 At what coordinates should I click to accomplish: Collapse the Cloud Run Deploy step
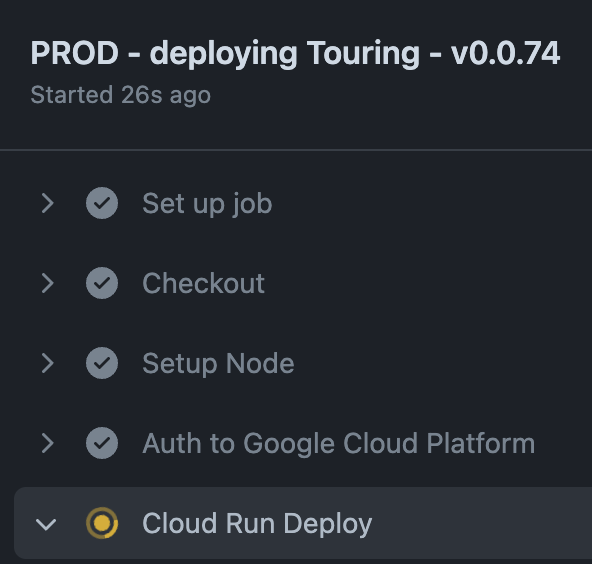[46, 524]
